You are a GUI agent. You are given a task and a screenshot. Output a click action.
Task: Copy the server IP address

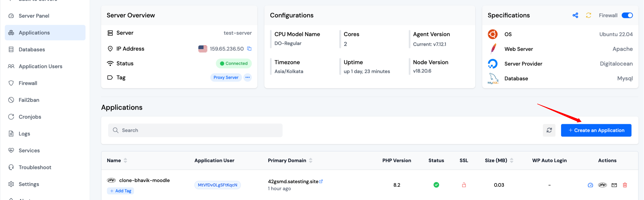[249, 49]
